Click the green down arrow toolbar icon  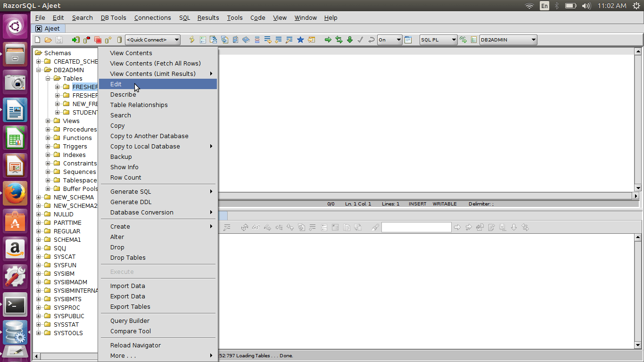[x=350, y=40]
